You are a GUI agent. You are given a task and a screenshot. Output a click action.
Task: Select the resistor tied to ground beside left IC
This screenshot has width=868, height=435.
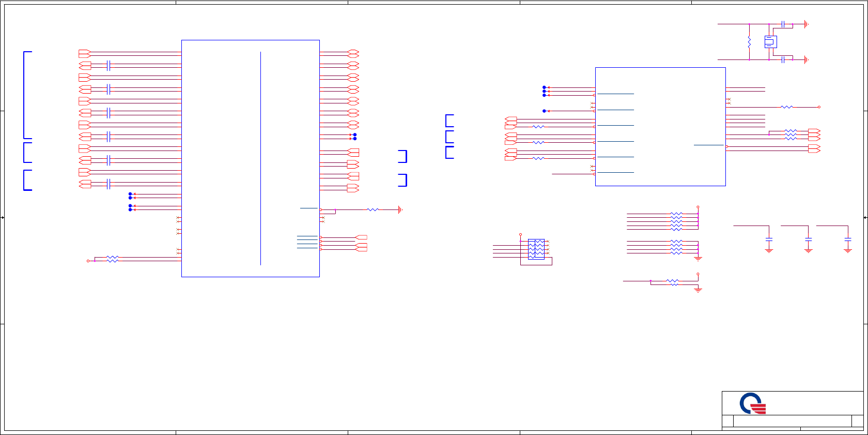tap(373, 209)
